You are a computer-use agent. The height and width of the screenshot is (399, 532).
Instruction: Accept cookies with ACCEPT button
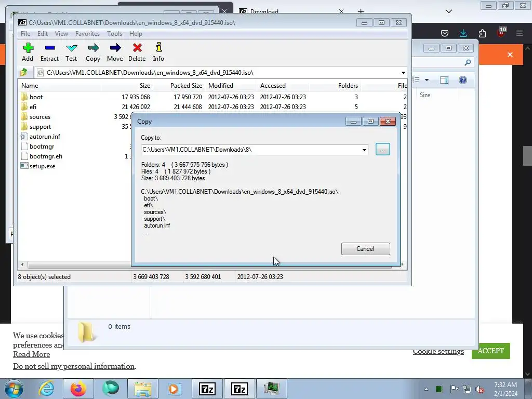point(490,351)
